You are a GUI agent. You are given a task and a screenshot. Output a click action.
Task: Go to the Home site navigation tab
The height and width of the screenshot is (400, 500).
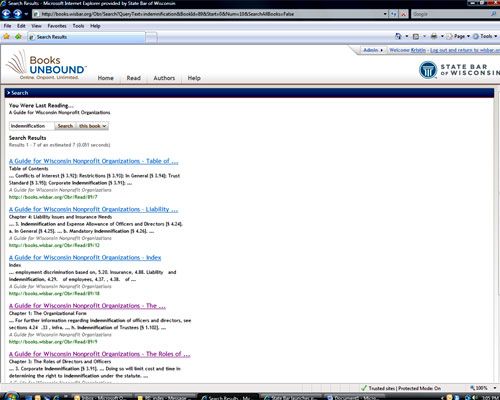(x=106, y=78)
